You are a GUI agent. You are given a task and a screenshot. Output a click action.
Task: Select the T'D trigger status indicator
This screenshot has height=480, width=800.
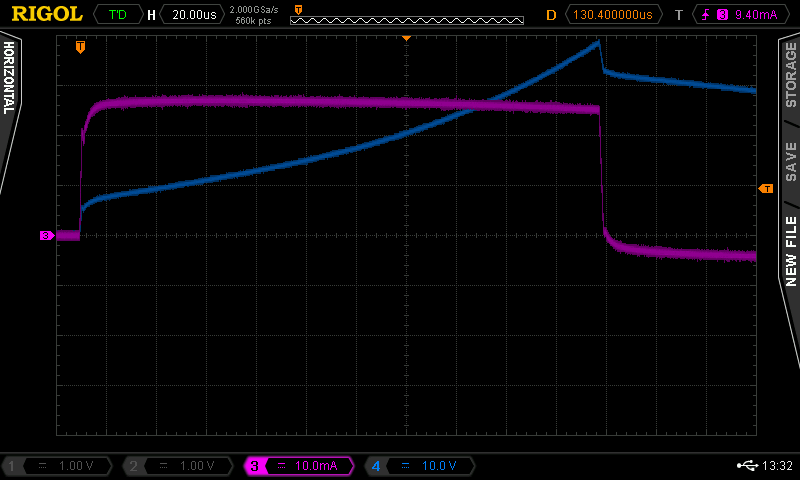tap(117, 15)
